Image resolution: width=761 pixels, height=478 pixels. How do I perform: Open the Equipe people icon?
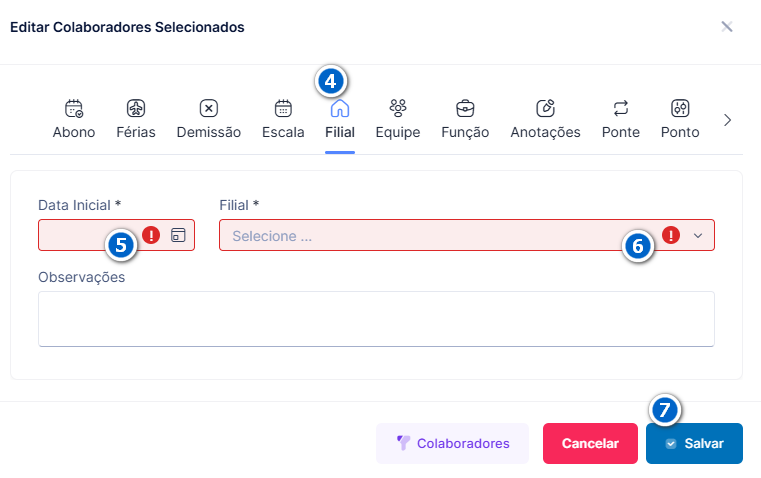coord(398,108)
